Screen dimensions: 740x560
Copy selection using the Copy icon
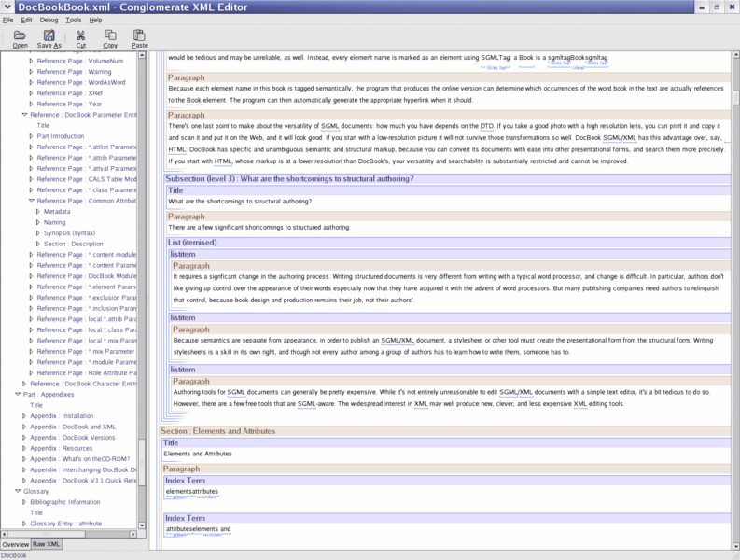110,38
